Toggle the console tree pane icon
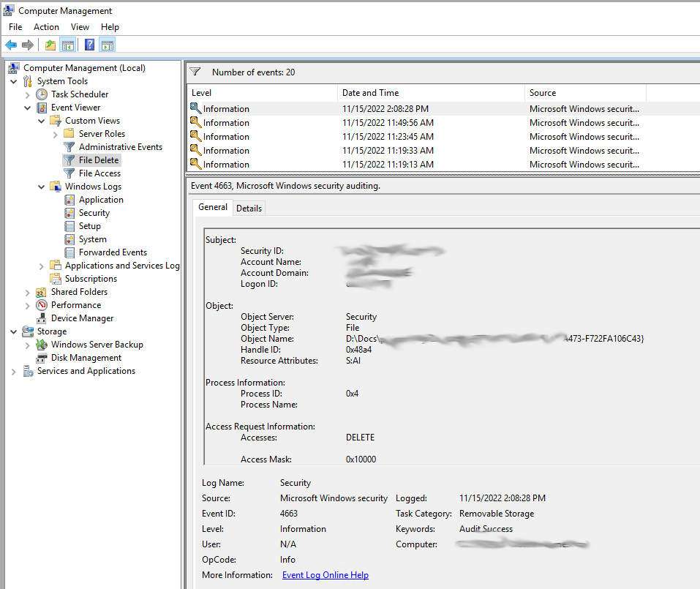 click(x=67, y=45)
